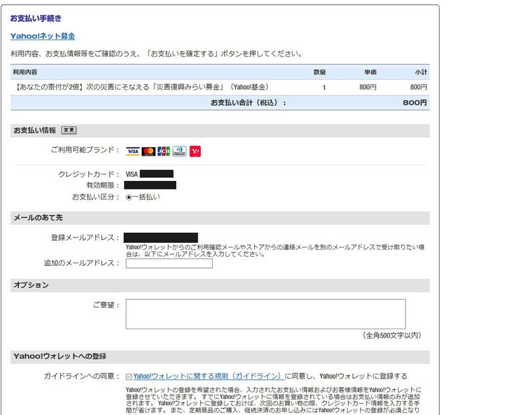Click the Mastercard brand icon
This screenshot has height=415, width=532.
tap(148, 152)
